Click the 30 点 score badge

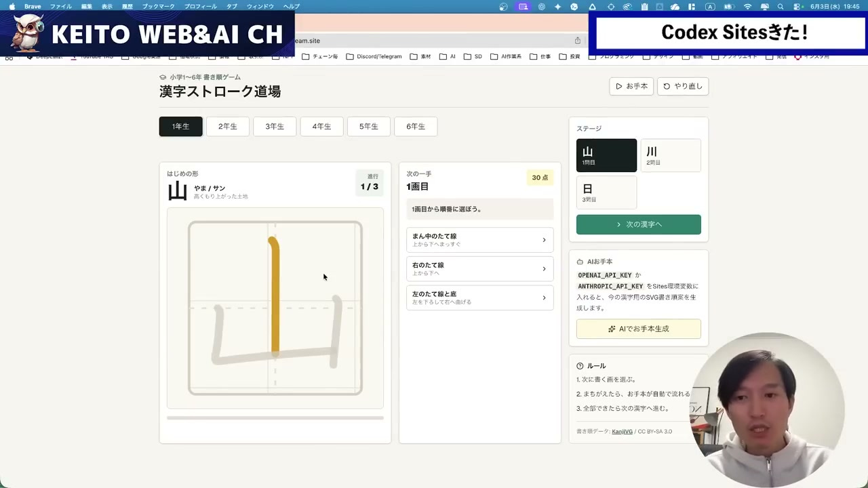point(540,178)
